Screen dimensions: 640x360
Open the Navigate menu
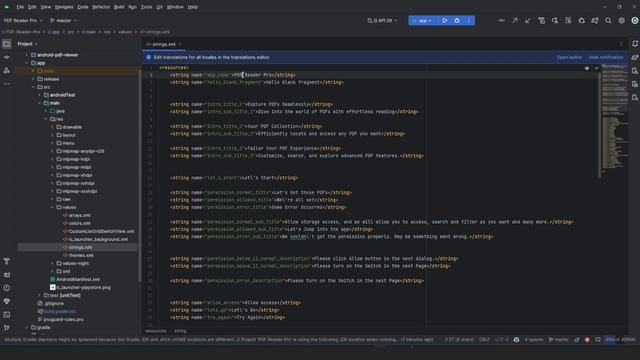[64, 7]
